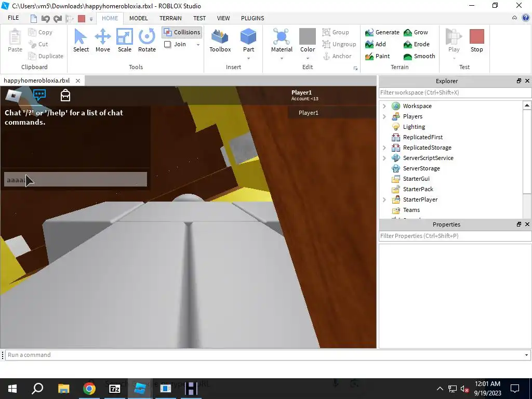Switch to the VIEW ribbon tab
This screenshot has height=399, width=532.
tap(223, 18)
